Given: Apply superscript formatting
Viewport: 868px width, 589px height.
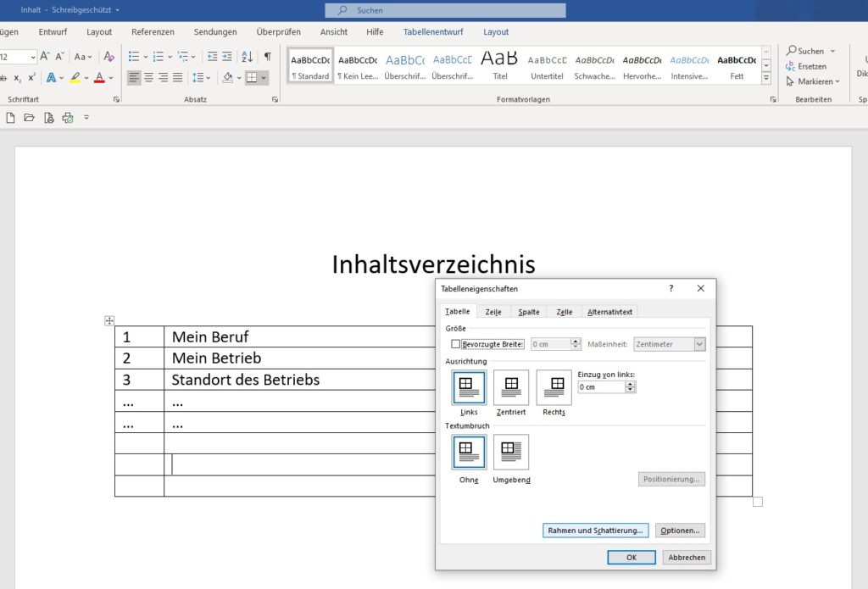Looking at the screenshot, I should pos(31,77).
